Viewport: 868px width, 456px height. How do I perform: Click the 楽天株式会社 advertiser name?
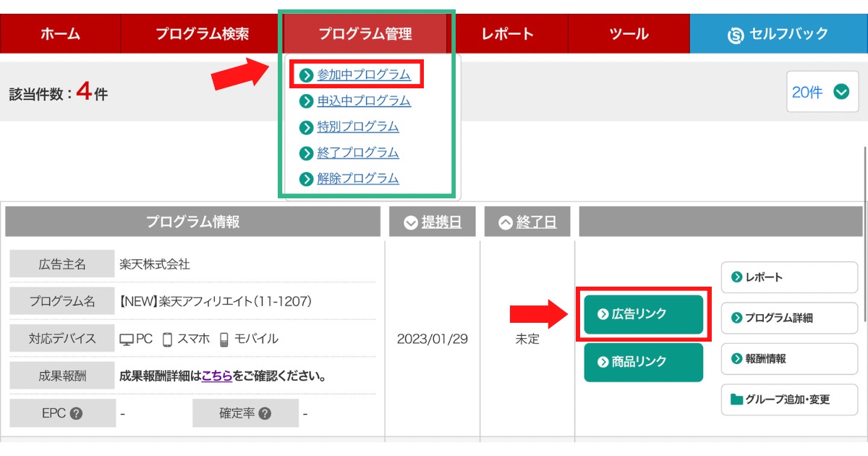[x=155, y=264]
